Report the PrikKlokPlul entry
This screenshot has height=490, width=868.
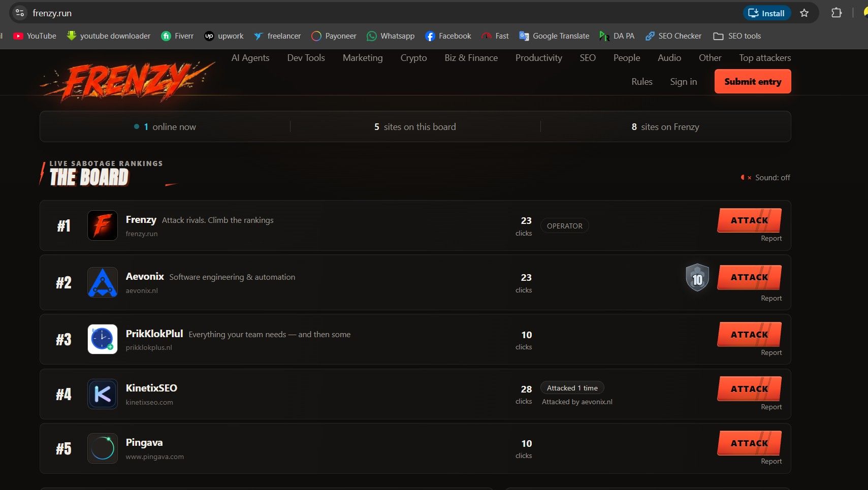coord(771,353)
